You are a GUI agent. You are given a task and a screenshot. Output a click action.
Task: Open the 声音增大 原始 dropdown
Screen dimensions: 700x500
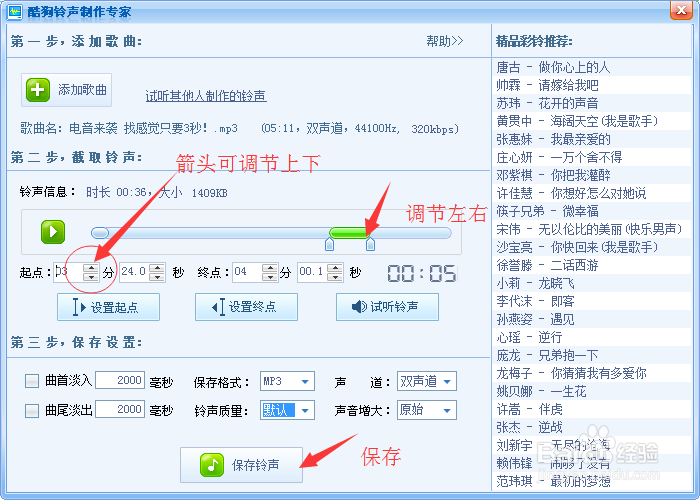(427, 410)
